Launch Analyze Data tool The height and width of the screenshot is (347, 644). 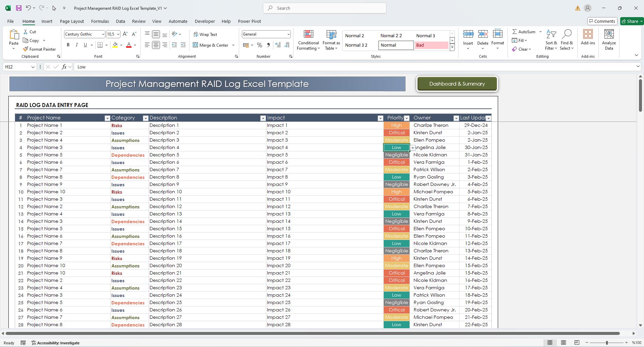(609, 40)
